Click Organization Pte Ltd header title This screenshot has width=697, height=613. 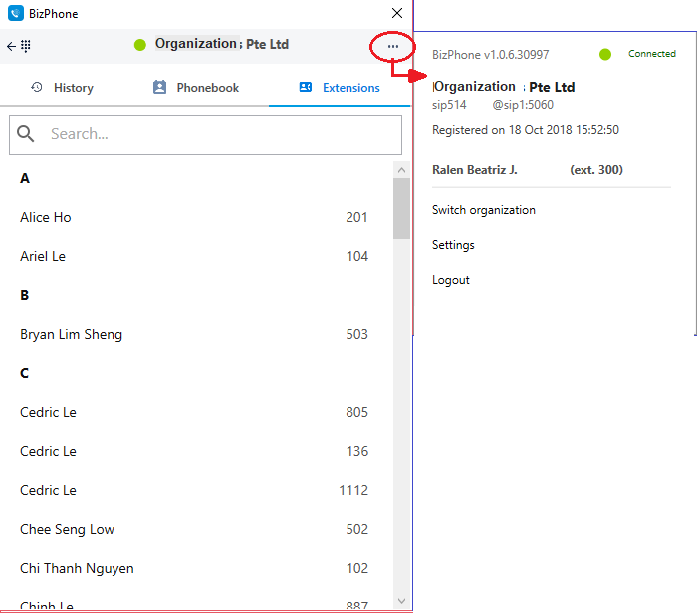[x=222, y=44]
